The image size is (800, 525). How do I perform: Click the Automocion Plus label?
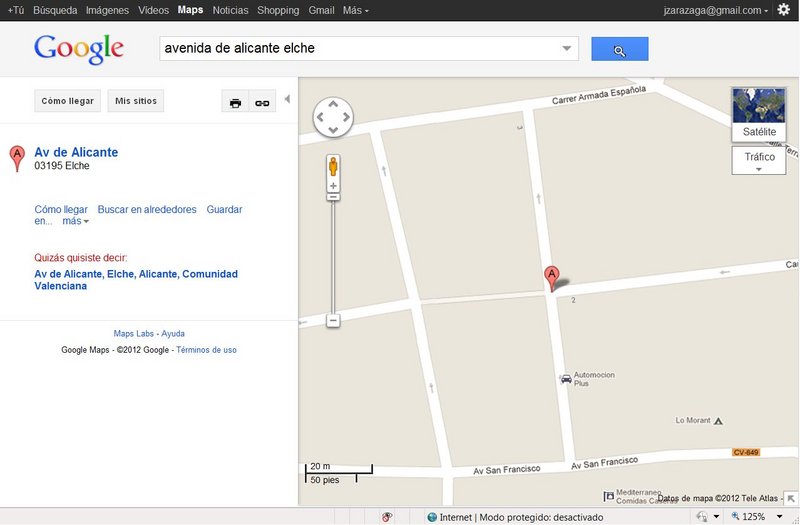[594, 379]
